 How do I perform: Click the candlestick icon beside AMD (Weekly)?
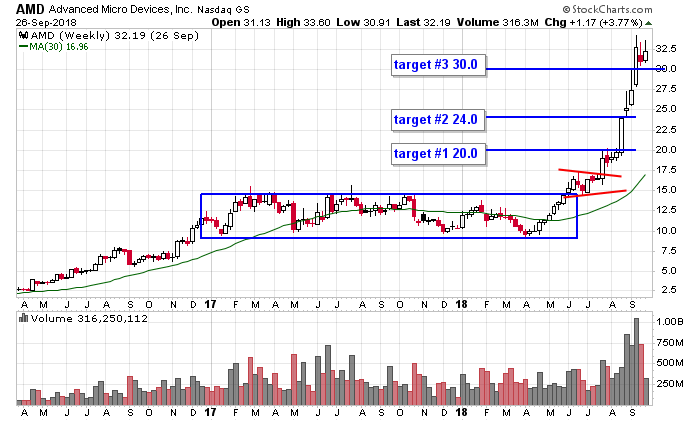[x=23, y=36]
